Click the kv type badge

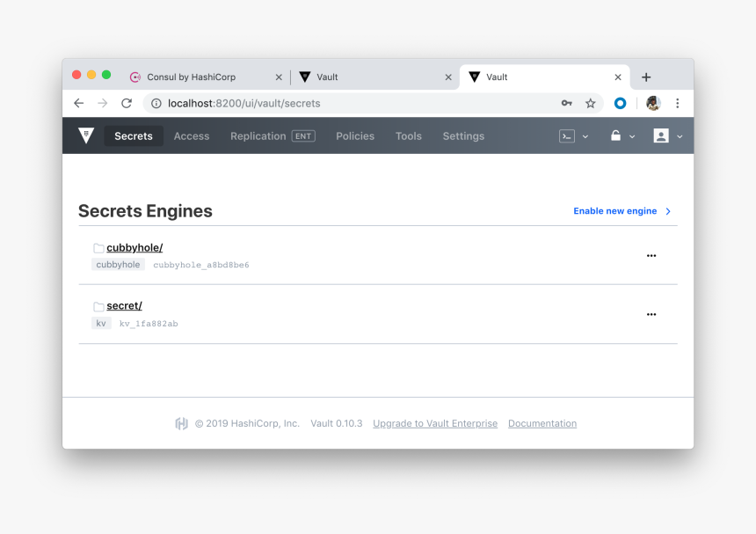(101, 323)
